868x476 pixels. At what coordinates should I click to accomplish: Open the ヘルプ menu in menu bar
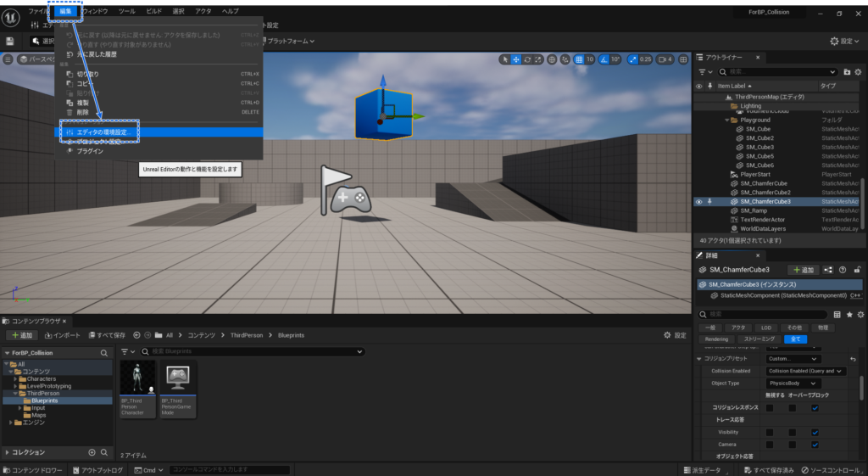[x=230, y=11]
